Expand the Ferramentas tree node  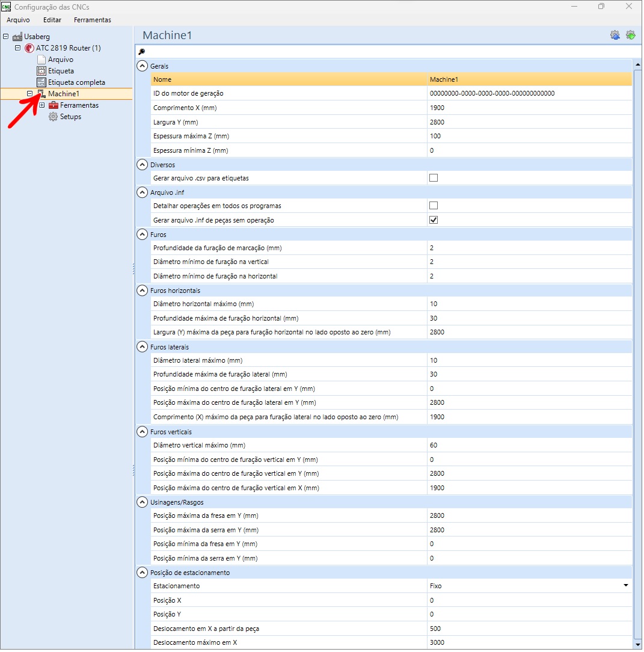(x=42, y=106)
